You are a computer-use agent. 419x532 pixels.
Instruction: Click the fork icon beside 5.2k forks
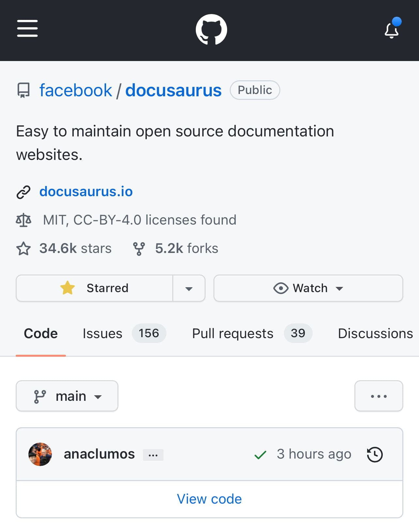click(139, 248)
